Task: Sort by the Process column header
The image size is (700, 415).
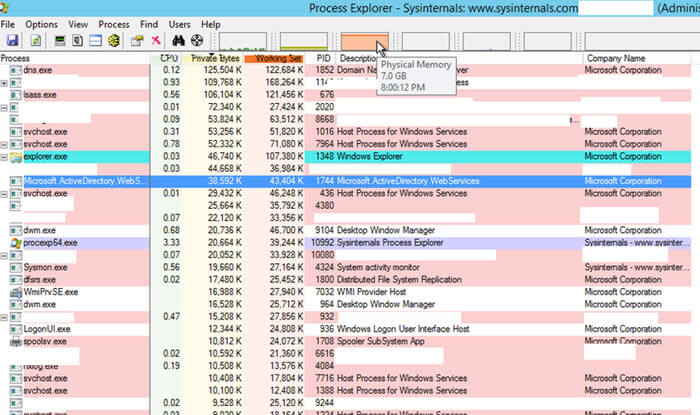Action: click(x=75, y=58)
